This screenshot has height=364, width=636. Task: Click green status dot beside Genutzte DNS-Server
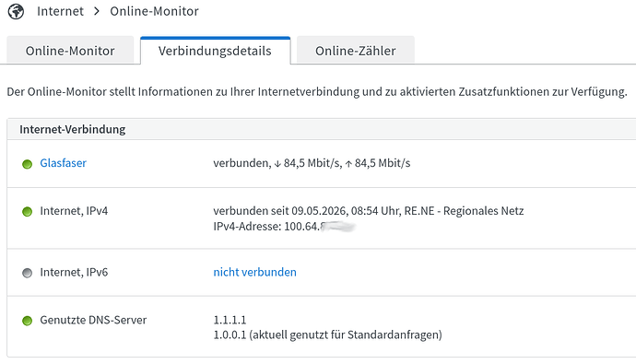[x=27, y=321]
